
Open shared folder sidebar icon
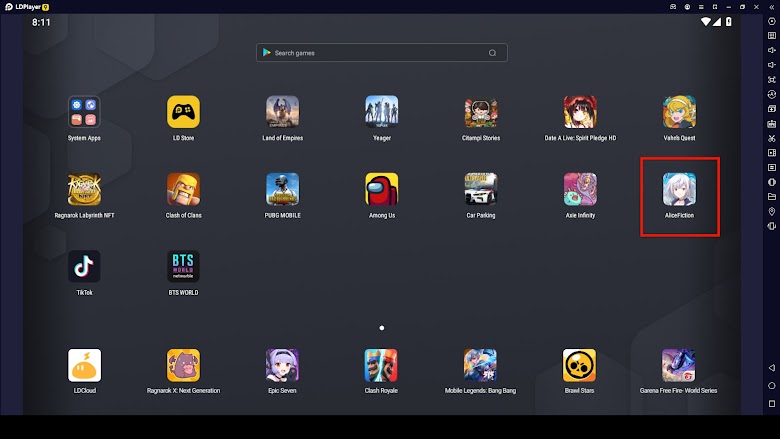772,197
